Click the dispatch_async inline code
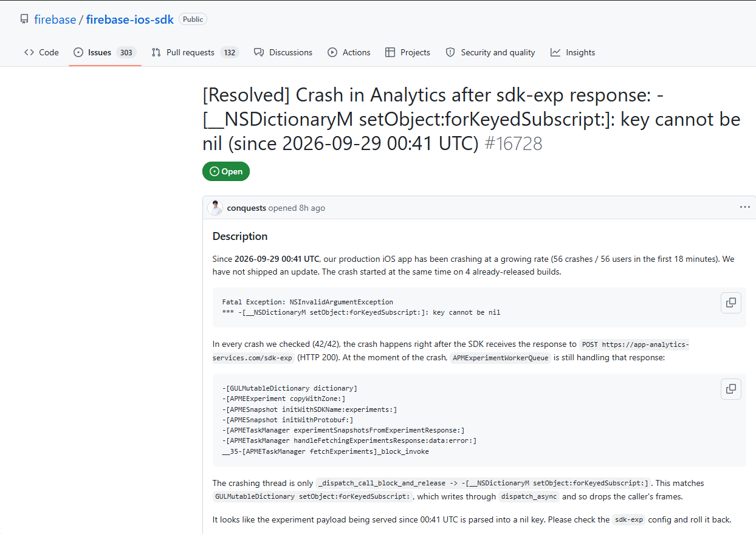Viewport: 756px width, 534px height. 529,497
